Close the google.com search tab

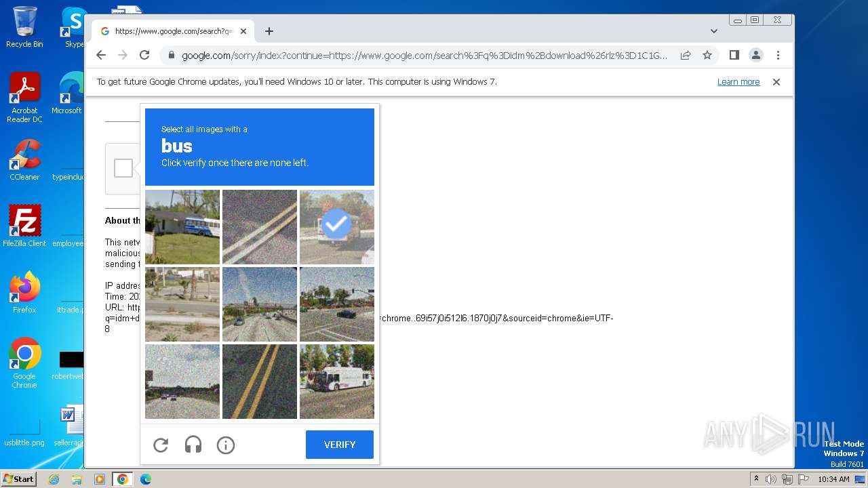pyautogui.click(x=243, y=31)
